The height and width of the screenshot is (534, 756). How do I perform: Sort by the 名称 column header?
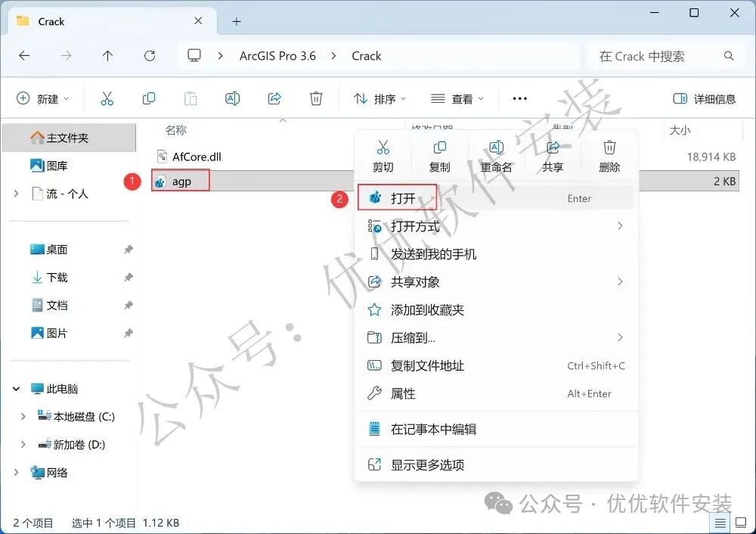[176, 130]
